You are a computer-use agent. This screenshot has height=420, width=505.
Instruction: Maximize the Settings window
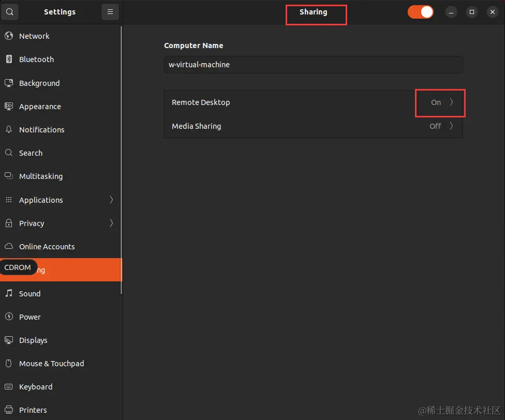pyautogui.click(x=472, y=12)
